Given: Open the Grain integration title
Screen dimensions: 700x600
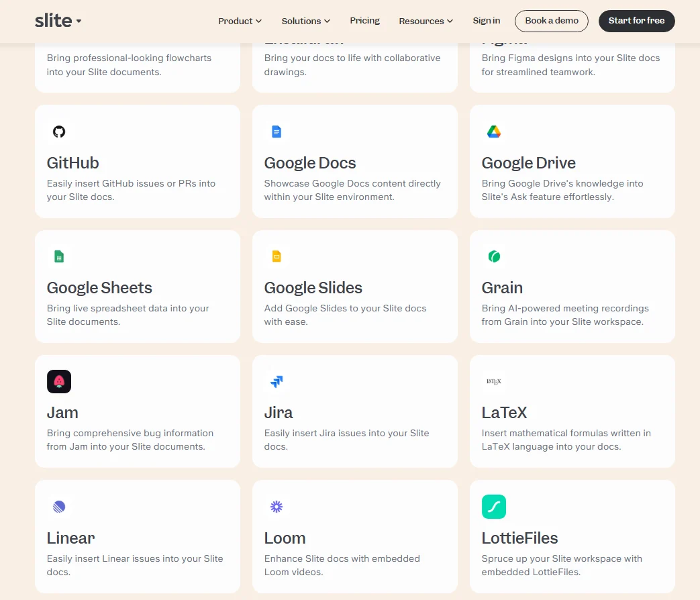Looking at the screenshot, I should coord(502,288).
